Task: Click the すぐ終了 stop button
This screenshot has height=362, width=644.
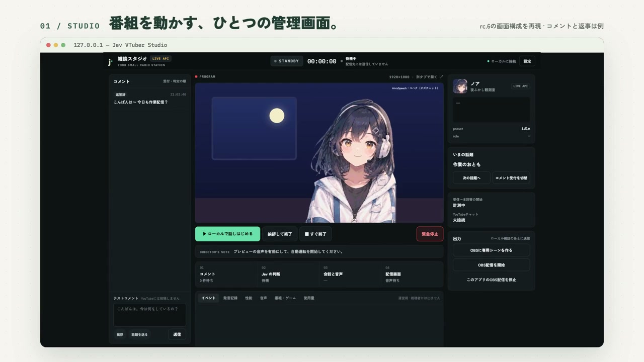Action: (x=315, y=234)
